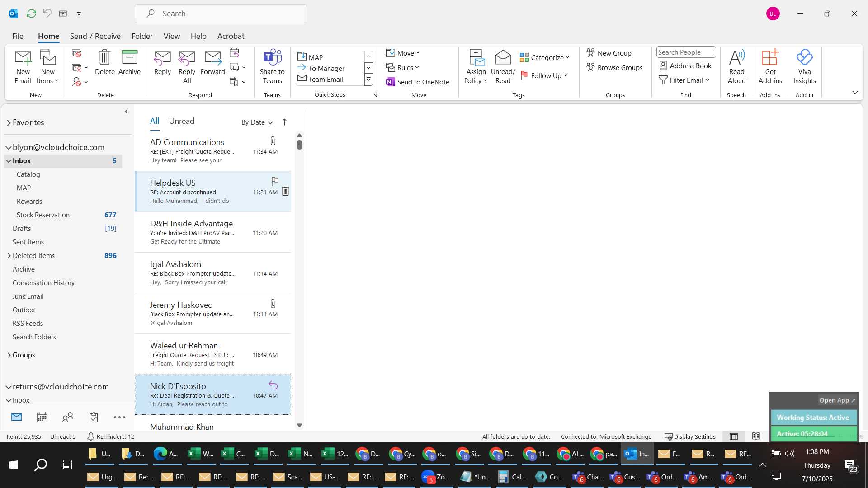
Task: Open the File menu
Action: pos(18,36)
